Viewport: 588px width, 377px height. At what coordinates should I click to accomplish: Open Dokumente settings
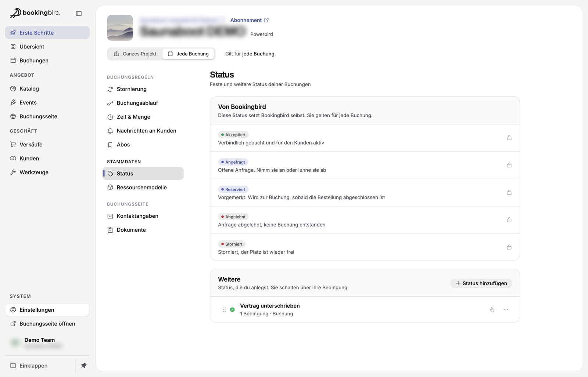[143, 230]
